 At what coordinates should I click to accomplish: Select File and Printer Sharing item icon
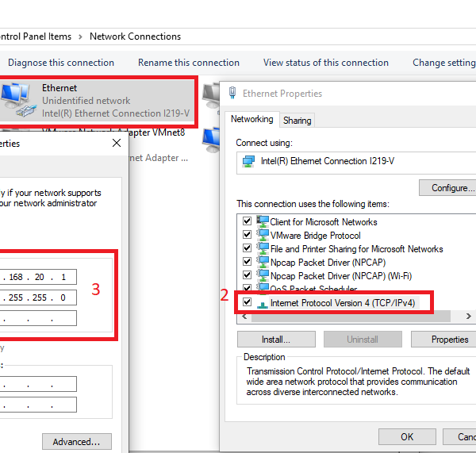[x=263, y=249]
